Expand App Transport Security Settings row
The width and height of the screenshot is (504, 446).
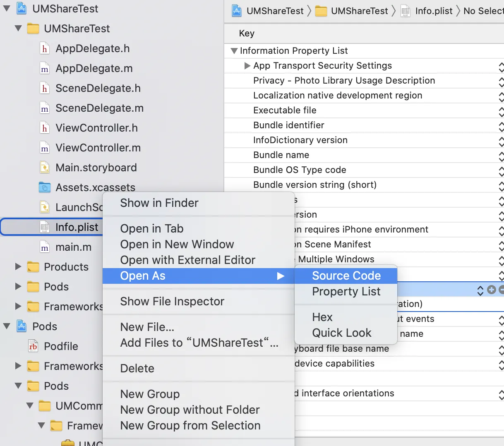247,66
